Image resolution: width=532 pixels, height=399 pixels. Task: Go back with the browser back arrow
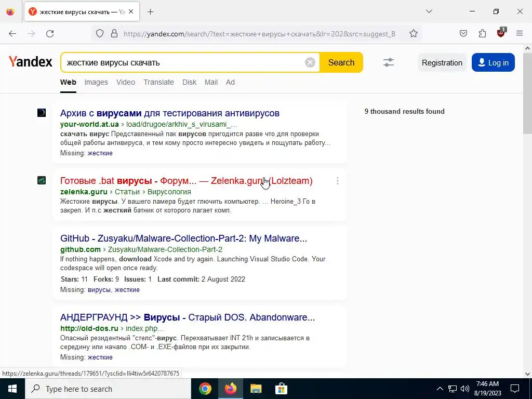click(12, 34)
